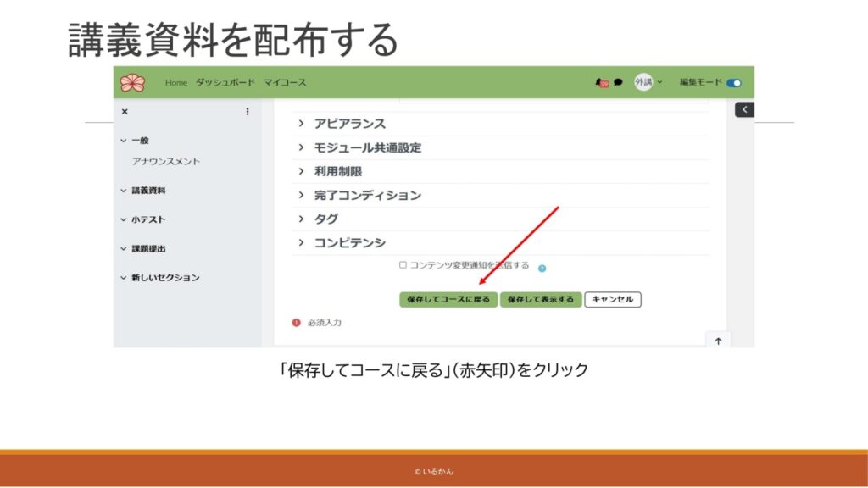Viewport: 868px width, 488px height.
Task: Expand the 完了コンディション section
Action: 367,195
